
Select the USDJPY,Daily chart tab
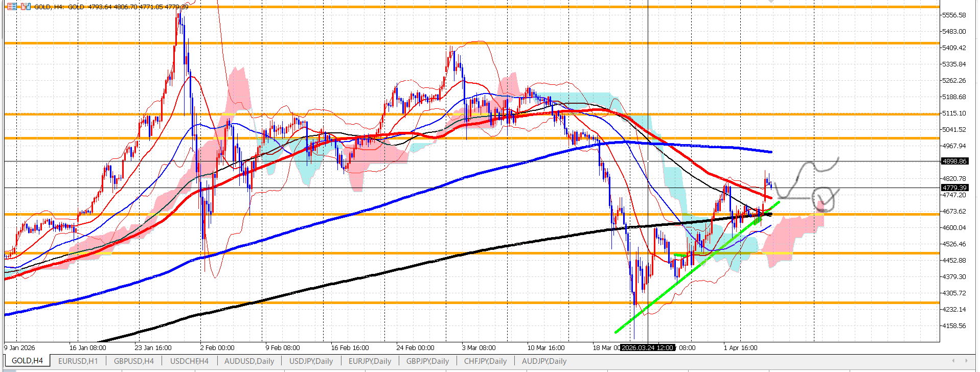[x=311, y=361]
